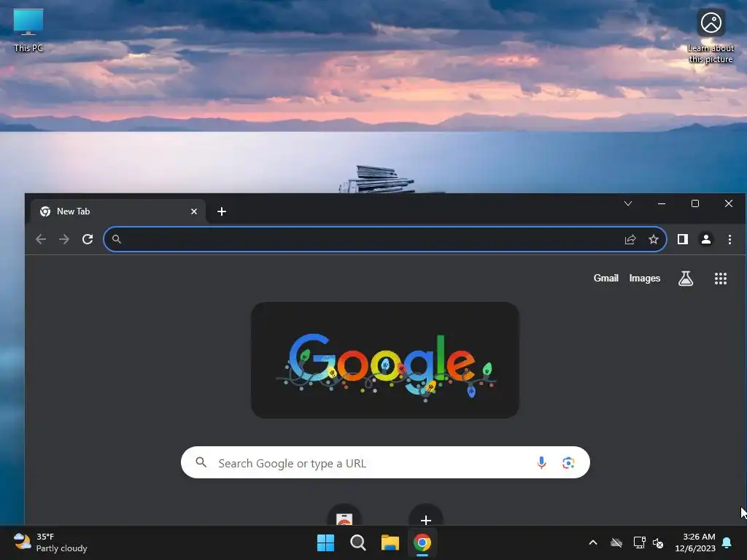Image resolution: width=747 pixels, height=560 pixels.
Task: Maximize the Chrome window
Action: (695, 204)
